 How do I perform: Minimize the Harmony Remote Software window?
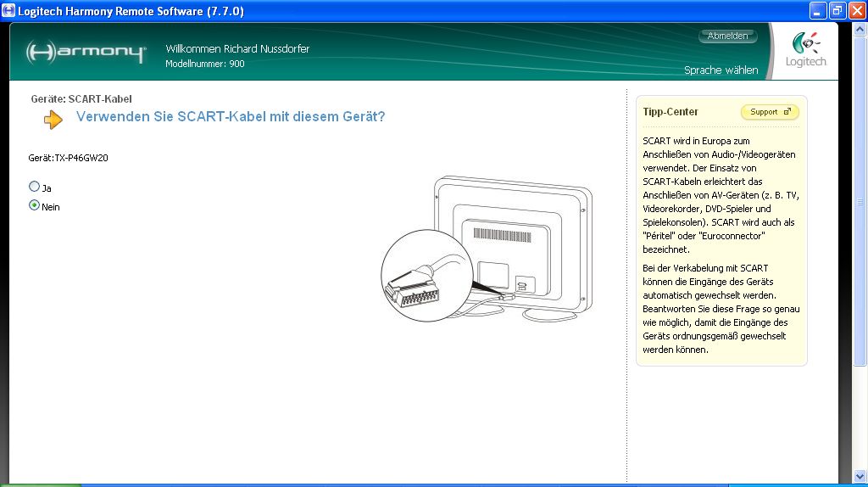pyautogui.click(x=817, y=10)
